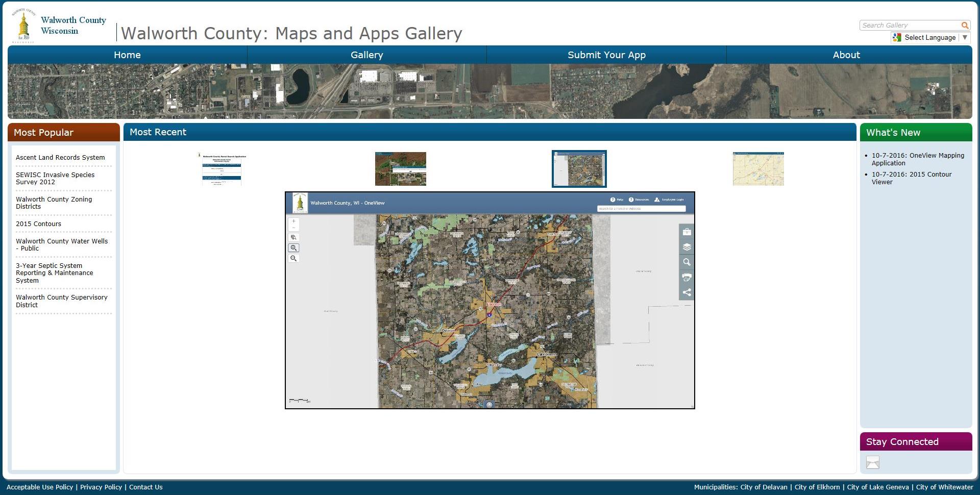The height and width of the screenshot is (495, 980).
Task: Click the pan tool below the zoom buttons
Action: (293, 237)
